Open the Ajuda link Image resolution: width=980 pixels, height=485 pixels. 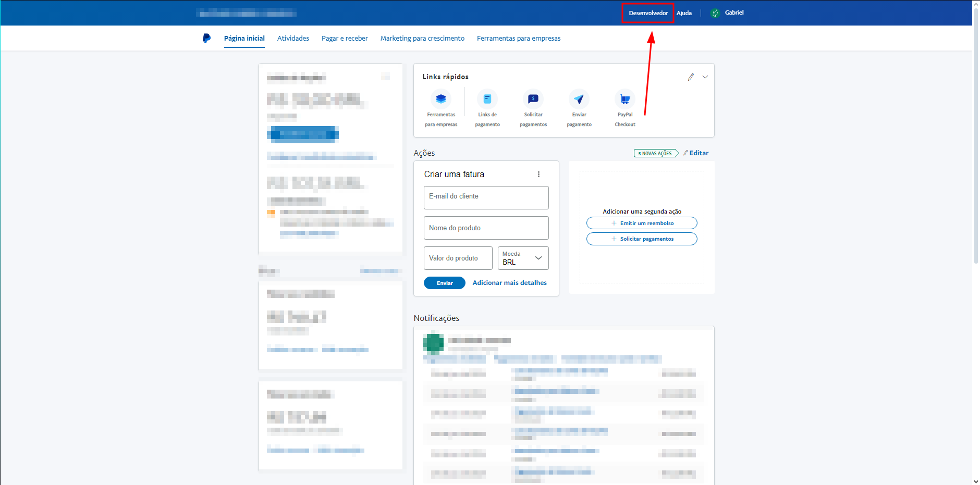point(684,13)
